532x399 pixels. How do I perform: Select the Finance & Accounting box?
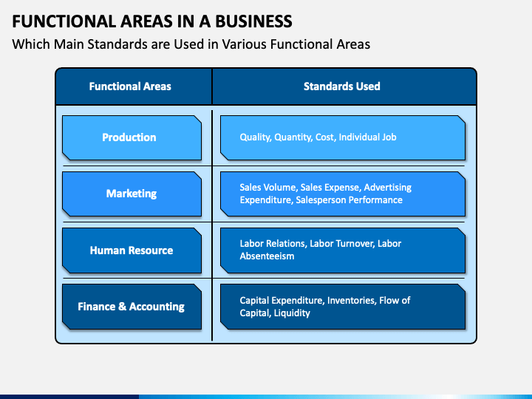click(x=132, y=307)
